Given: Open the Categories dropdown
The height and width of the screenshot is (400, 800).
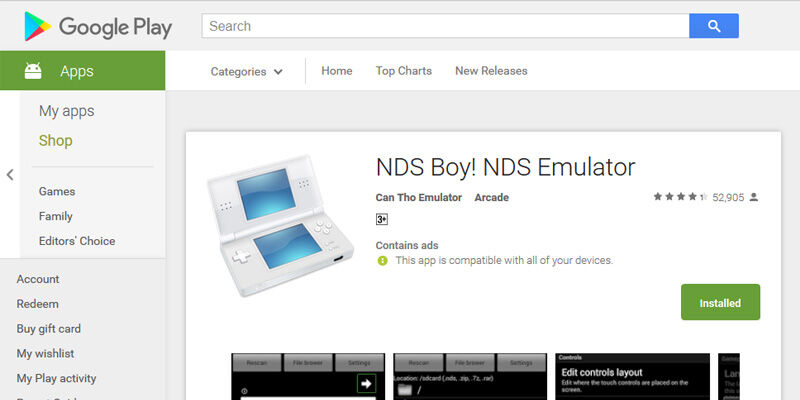Looking at the screenshot, I should (x=246, y=71).
